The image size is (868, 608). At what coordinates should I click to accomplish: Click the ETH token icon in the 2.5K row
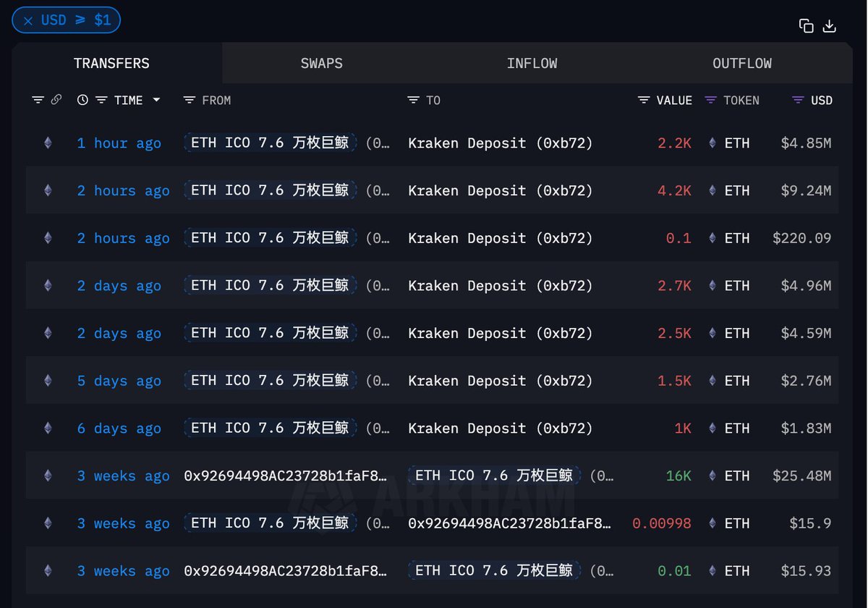point(712,333)
